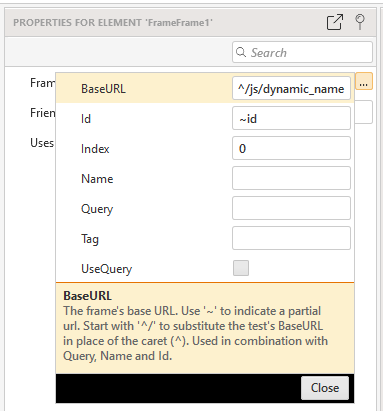Click the empty Name input field
Screen dimensions: 383x411
[291, 178]
